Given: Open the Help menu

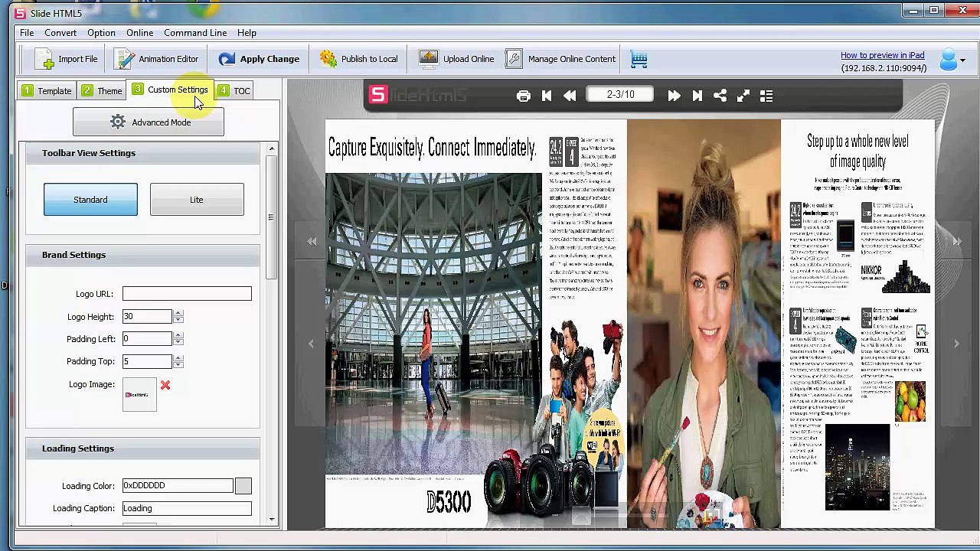Looking at the screenshot, I should tap(247, 33).
